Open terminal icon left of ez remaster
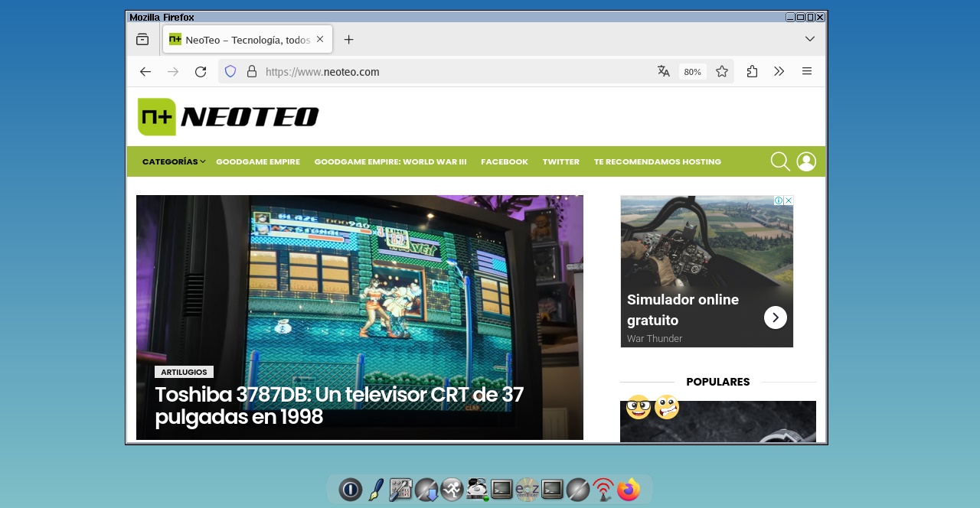This screenshot has width=980, height=508. click(501, 489)
